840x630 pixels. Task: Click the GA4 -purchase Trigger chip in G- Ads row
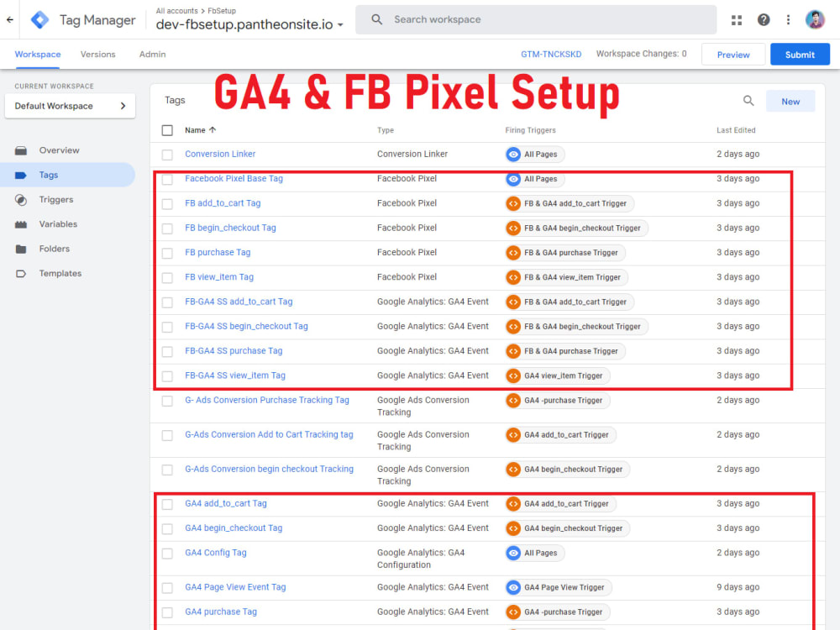click(558, 401)
